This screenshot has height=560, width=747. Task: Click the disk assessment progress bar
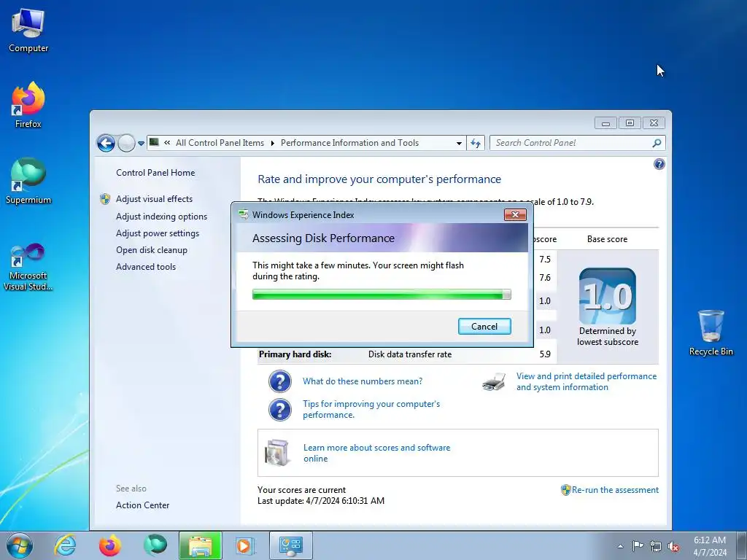click(382, 295)
